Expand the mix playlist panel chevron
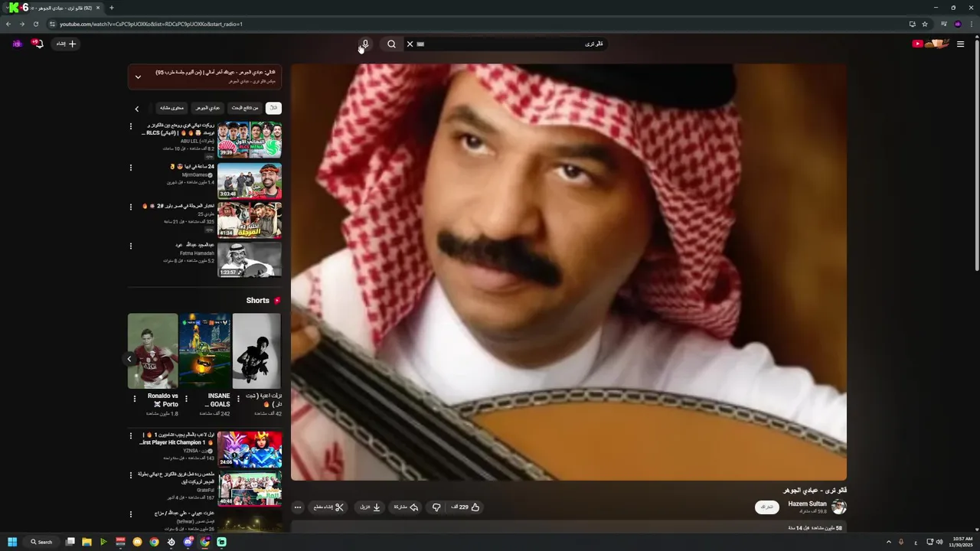 coord(138,77)
